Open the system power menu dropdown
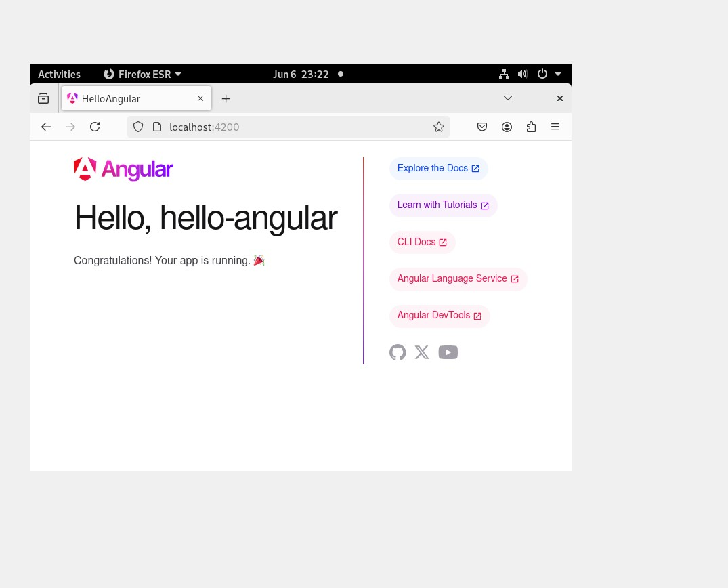 (549, 74)
